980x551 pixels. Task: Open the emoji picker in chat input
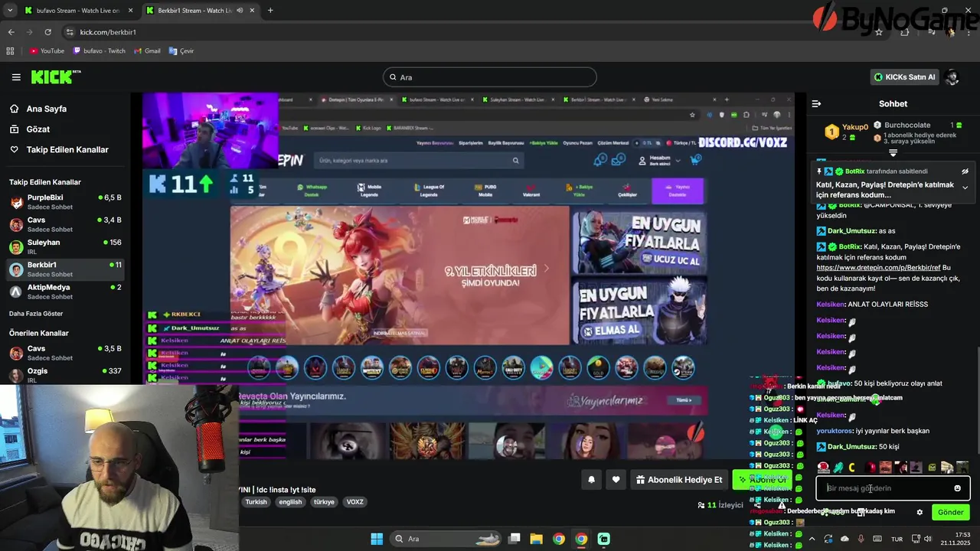[958, 488]
